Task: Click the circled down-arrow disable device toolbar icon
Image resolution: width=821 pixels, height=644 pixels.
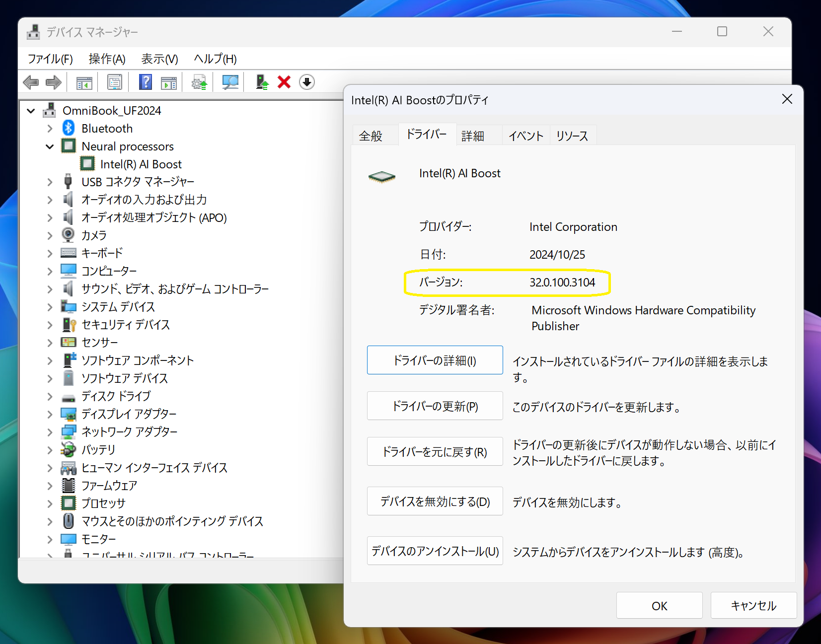Action: (307, 82)
